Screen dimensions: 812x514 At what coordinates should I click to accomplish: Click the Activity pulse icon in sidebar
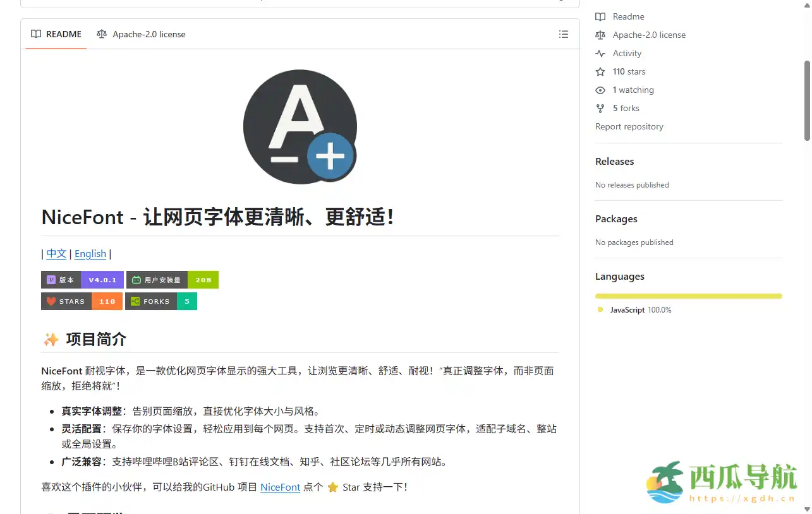(x=600, y=54)
